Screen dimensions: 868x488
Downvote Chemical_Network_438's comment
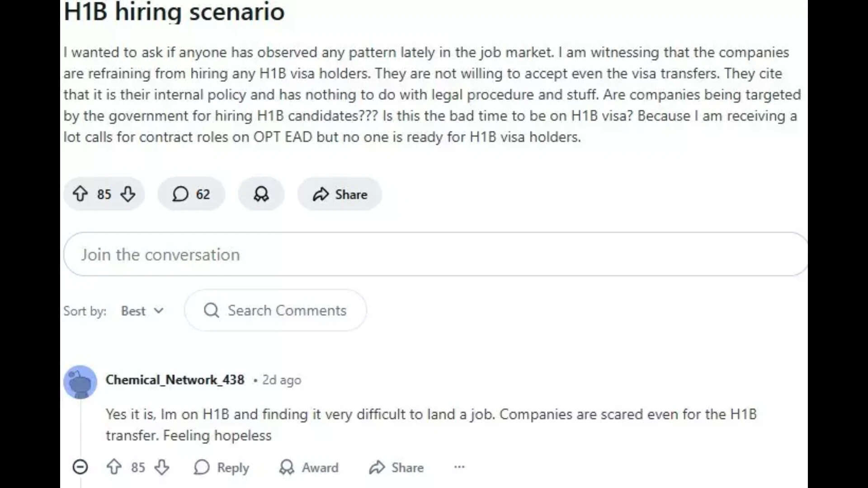point(162,467)
